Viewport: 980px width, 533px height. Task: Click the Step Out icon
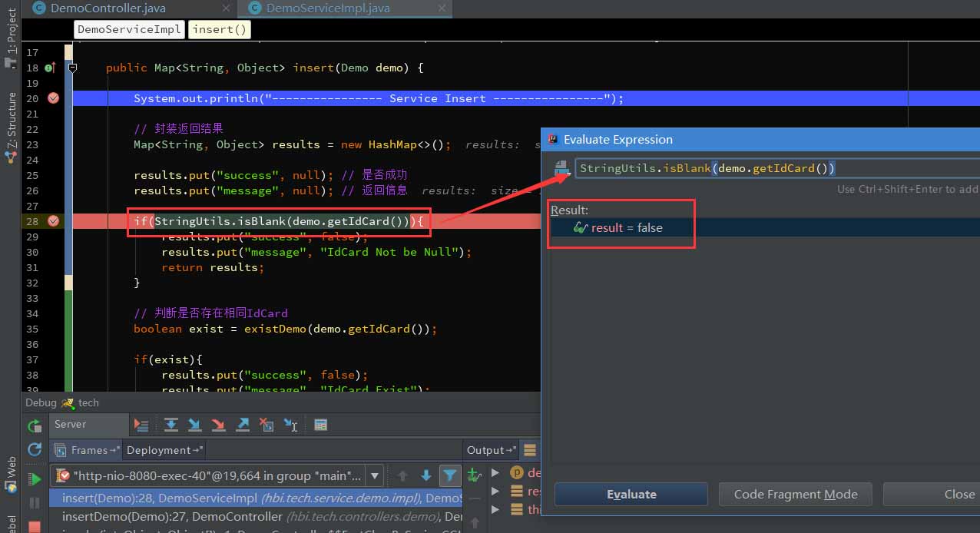point(243,425)
